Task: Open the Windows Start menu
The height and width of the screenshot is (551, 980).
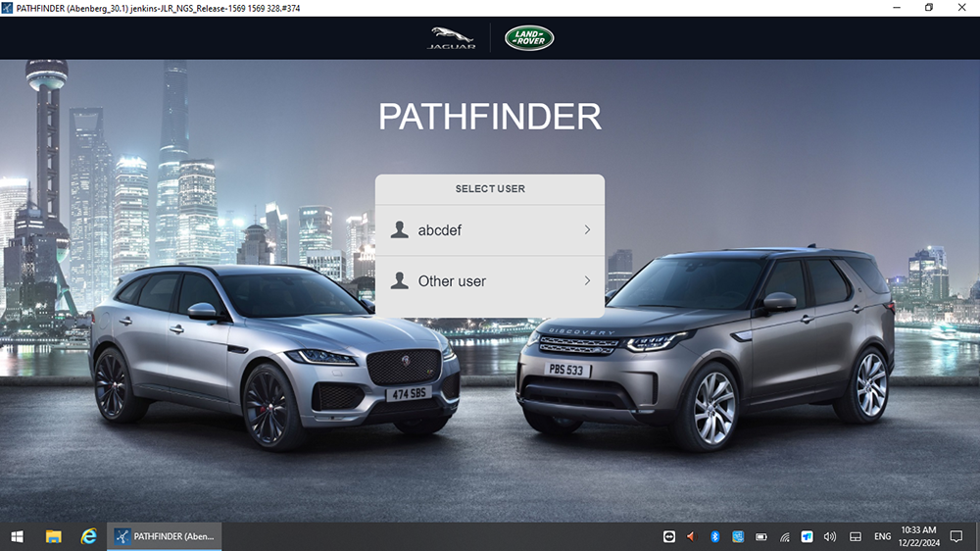Action: [17, 536]
